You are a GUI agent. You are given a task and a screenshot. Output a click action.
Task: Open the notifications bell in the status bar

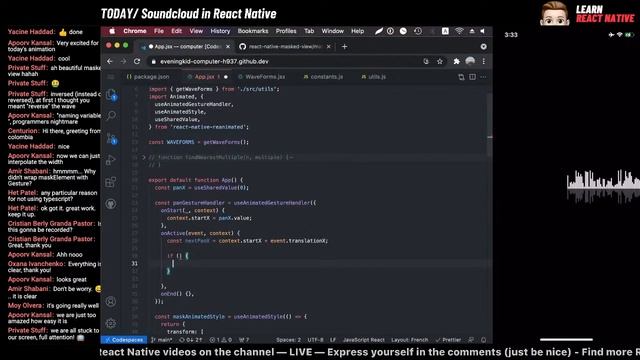tap(484, 340)
